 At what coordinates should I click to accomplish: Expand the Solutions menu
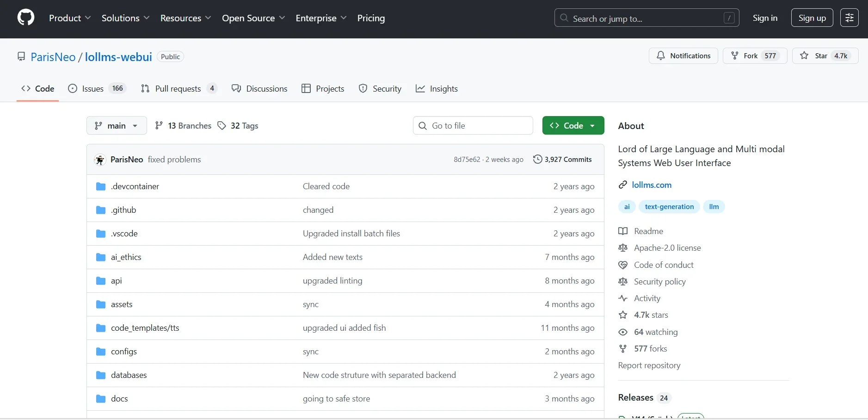click(125, 18)
